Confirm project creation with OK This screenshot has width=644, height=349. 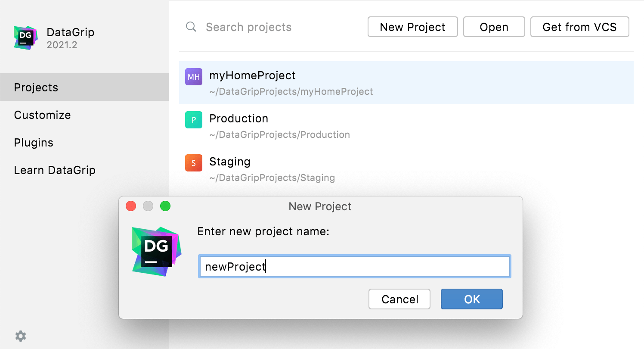[x=471, y=299]
